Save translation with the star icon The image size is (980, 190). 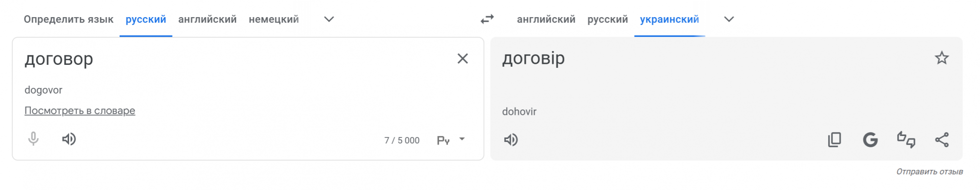[942, 58]
